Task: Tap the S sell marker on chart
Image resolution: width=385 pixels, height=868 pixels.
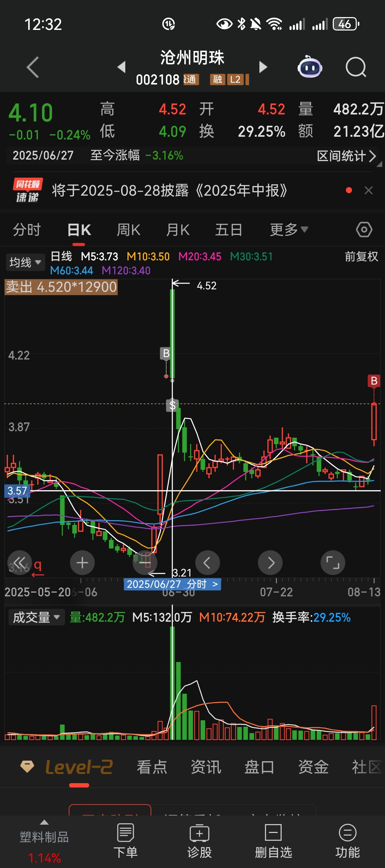Action: 172,405
